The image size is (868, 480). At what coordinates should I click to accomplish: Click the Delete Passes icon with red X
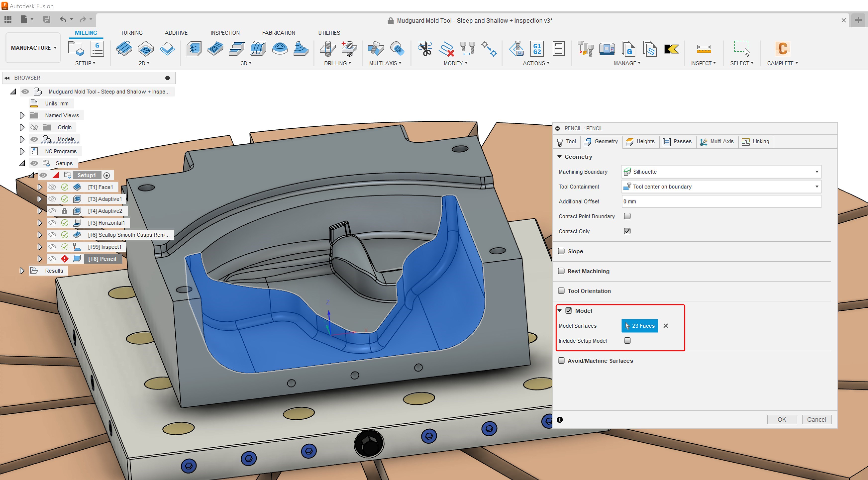coord(447,49)
